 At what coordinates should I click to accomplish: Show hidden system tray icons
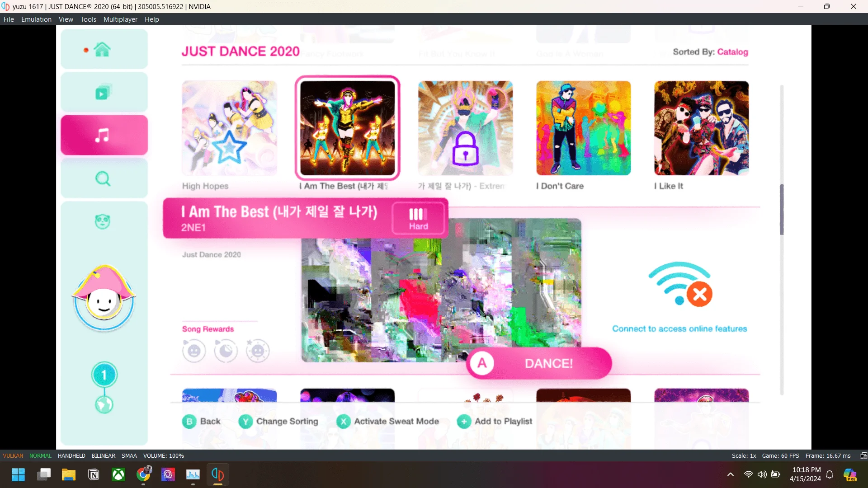[x=731, y=474]
